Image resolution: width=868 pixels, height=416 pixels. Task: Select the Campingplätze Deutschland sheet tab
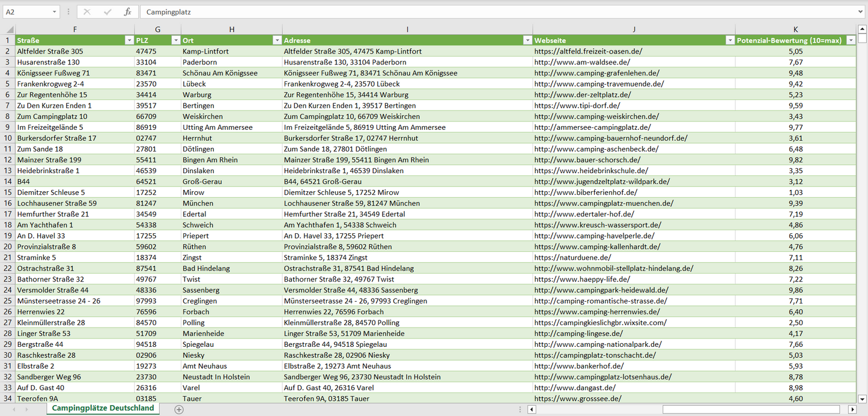103,408
